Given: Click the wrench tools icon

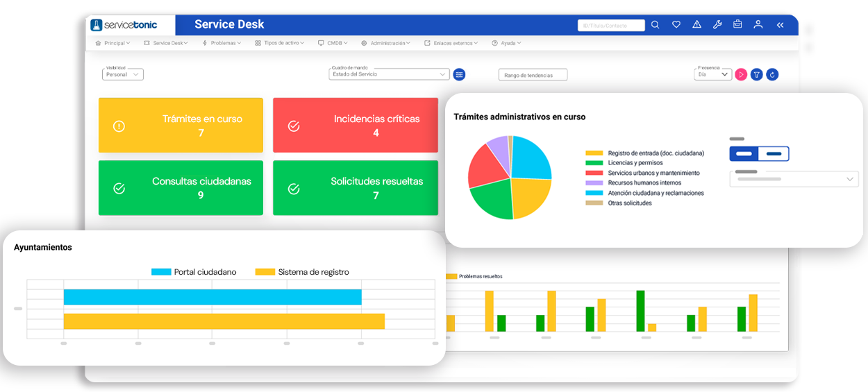Looking at the screenshot, I should click(717, 25).
